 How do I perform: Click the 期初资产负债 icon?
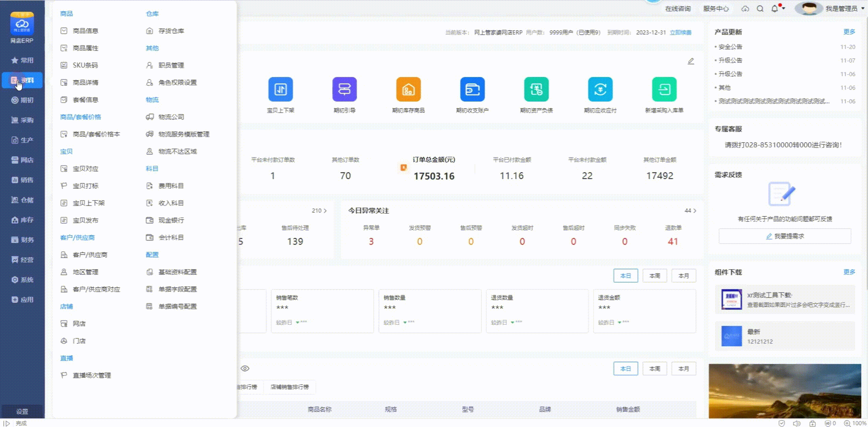click(x=536, y=89)
